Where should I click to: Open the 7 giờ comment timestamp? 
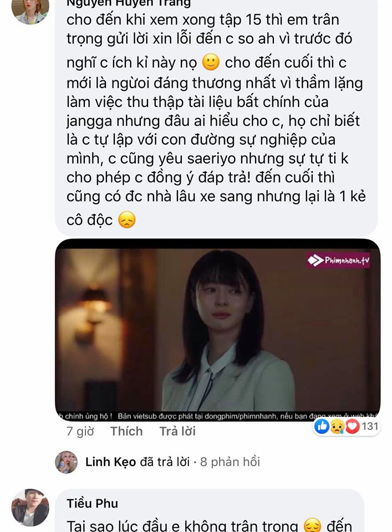point(80,431)
